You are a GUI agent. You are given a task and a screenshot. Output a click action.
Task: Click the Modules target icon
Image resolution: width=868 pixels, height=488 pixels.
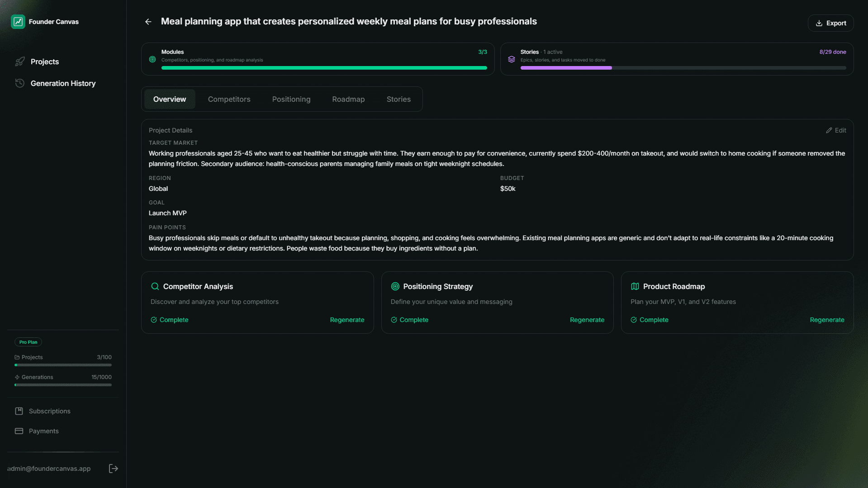pyautogui.click(x=152, y=59)
